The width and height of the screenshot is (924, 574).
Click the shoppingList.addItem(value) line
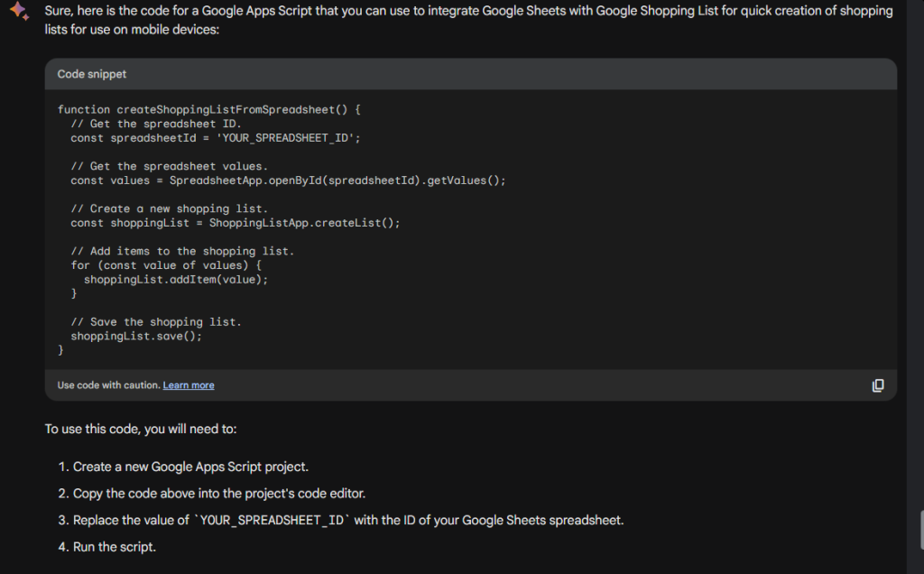176,280
